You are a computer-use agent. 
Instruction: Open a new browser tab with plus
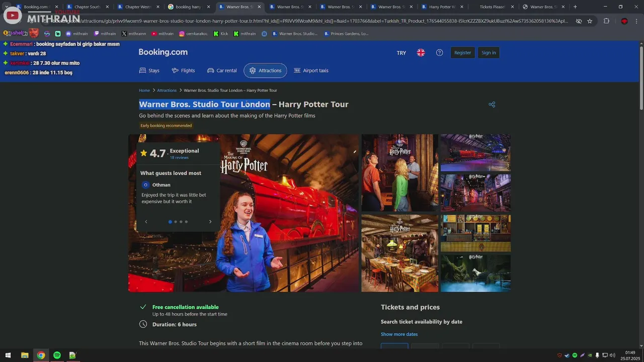[x=575, y=7]
